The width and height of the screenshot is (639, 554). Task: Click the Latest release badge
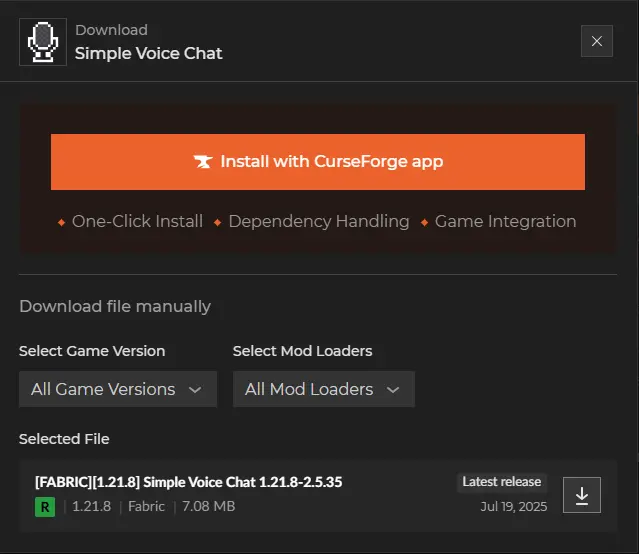tap(502, 482)
